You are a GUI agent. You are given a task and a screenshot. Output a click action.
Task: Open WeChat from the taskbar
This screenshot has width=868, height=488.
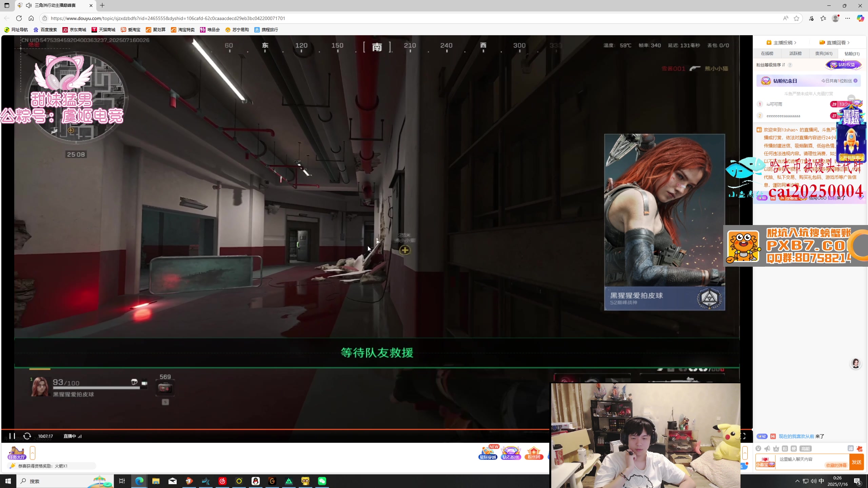pos(322,481)
